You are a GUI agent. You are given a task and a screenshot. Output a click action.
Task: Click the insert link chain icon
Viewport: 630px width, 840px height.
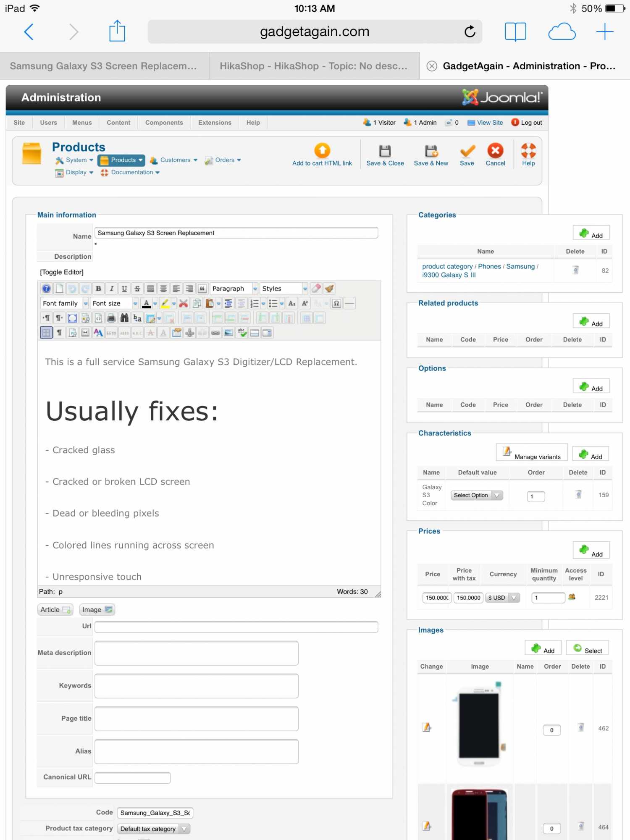coord(215,333)
